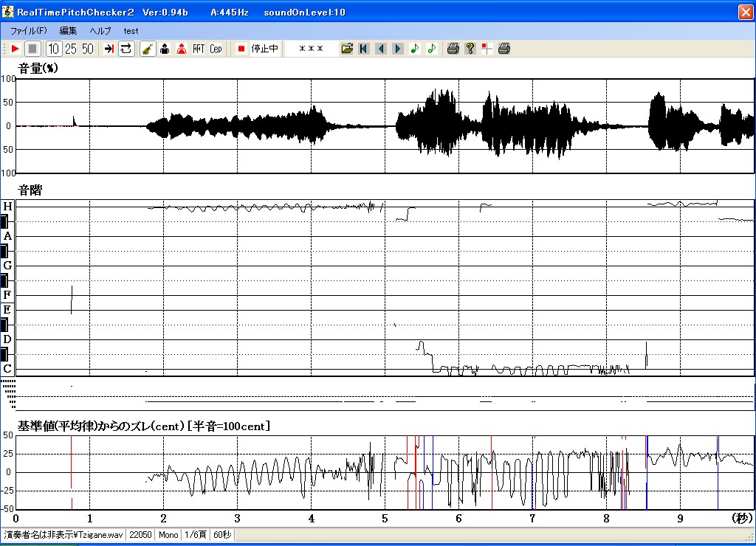
Task: Click the A key on the piano scale
Action: point(7,236)
